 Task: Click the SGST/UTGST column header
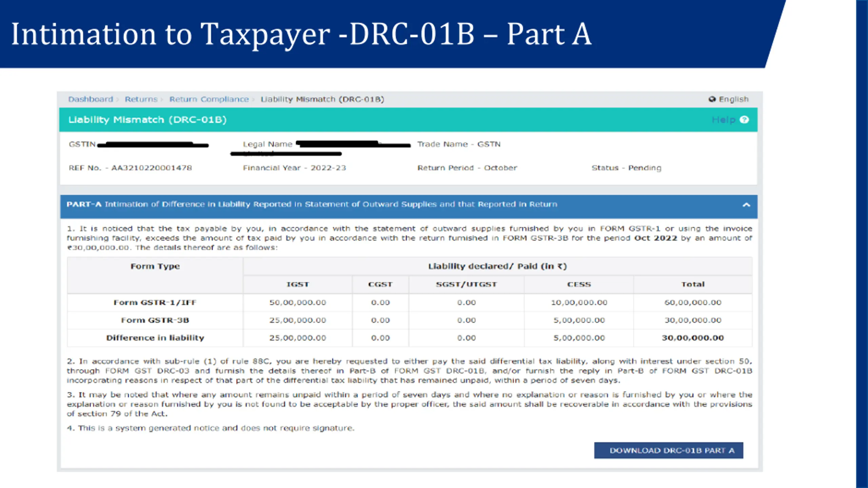pos(466,284)
